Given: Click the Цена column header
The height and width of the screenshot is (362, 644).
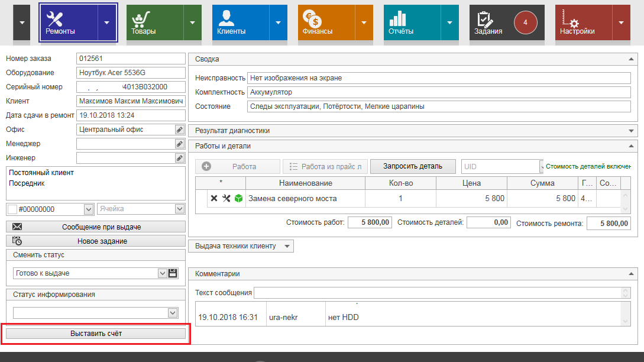Looking at the screenshot, I should pos(471,183).
